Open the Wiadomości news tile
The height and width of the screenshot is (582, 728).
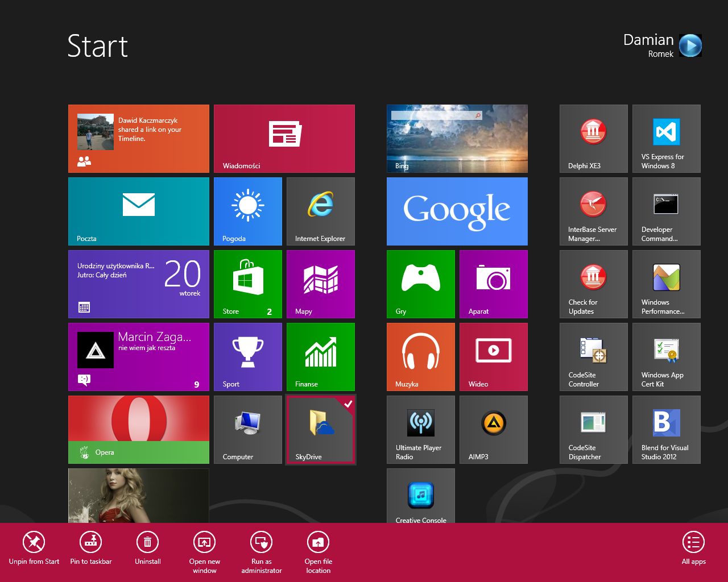point(284,139)
